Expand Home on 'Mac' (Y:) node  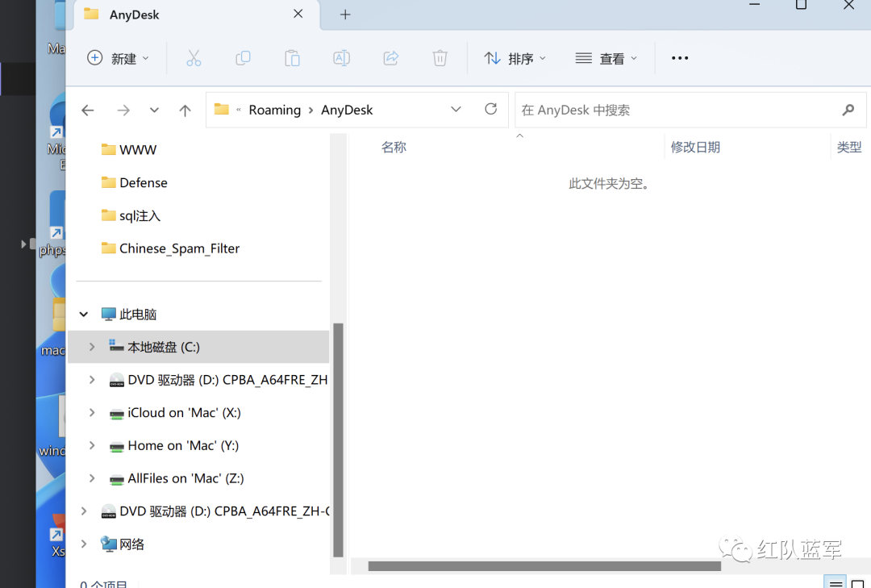[92, 445]
